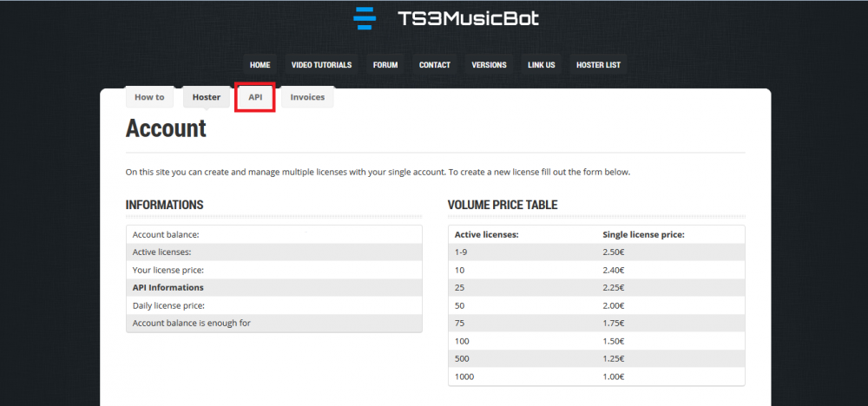This screenshot has width=868, height=406.
Task: Switch to the Invoices tab
Action: (x=307, y=97)
